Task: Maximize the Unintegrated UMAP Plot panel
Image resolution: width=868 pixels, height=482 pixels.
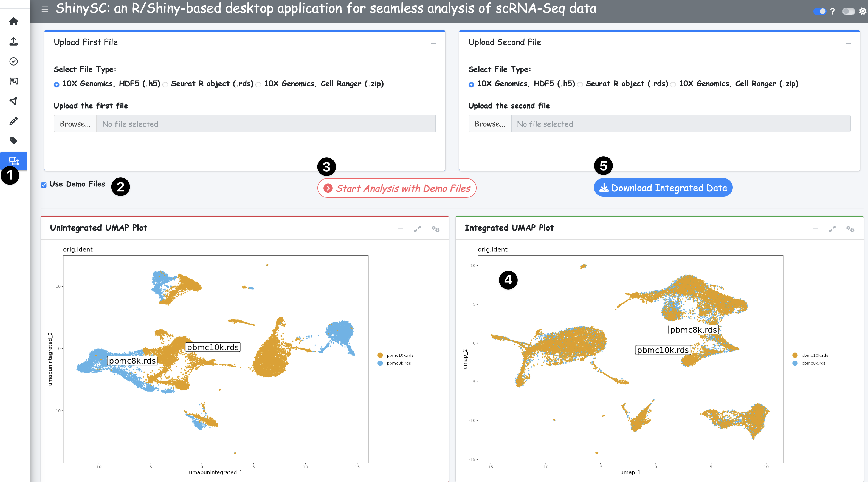Action: (417, 229)
